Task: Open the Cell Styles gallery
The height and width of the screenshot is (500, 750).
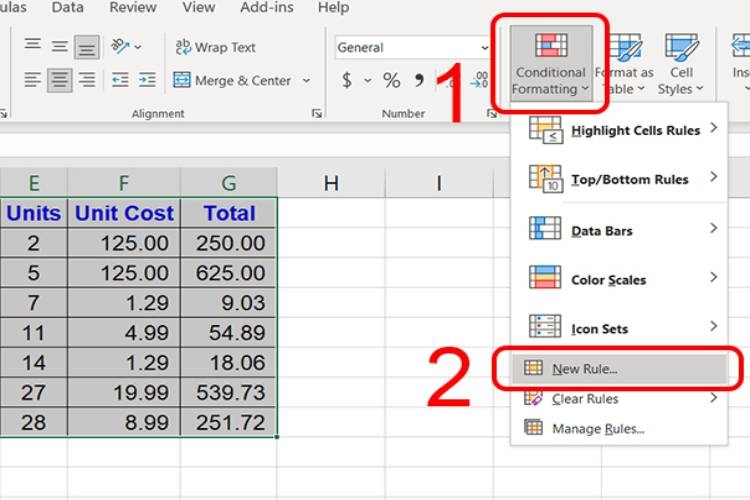Action: point(681,64)
